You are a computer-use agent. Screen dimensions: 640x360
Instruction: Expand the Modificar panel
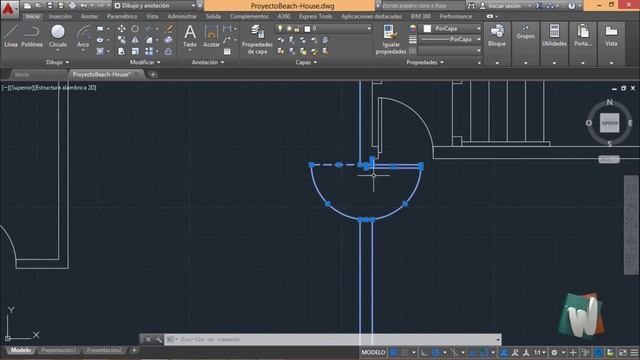(145, 62)
